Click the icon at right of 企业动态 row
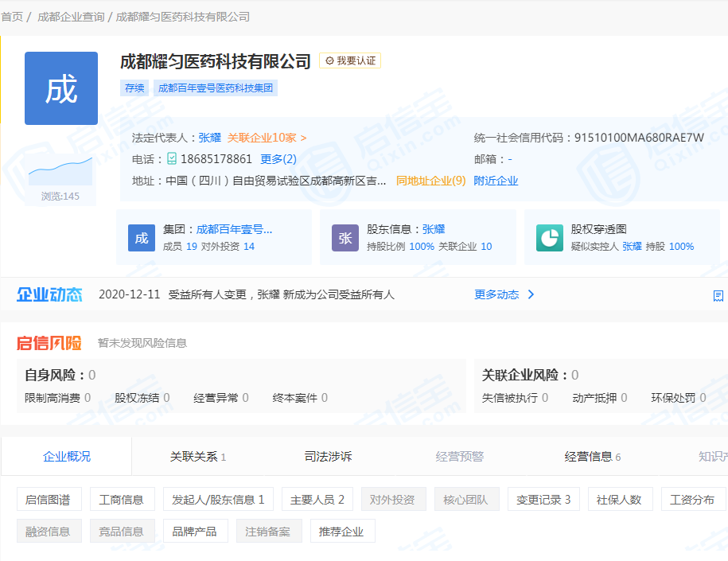 coord(718,295)
